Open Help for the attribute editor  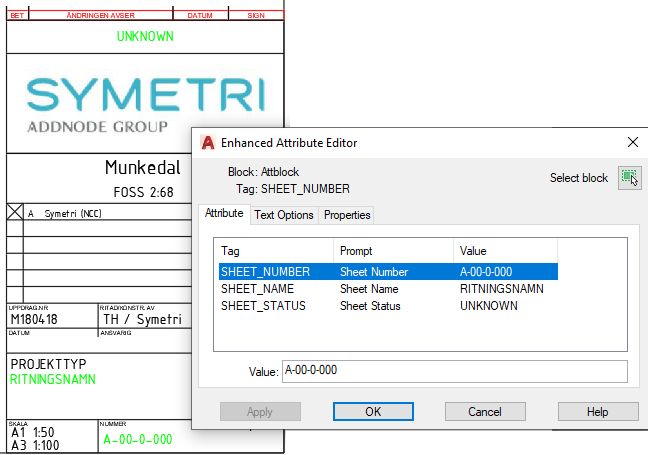[598, 412]
